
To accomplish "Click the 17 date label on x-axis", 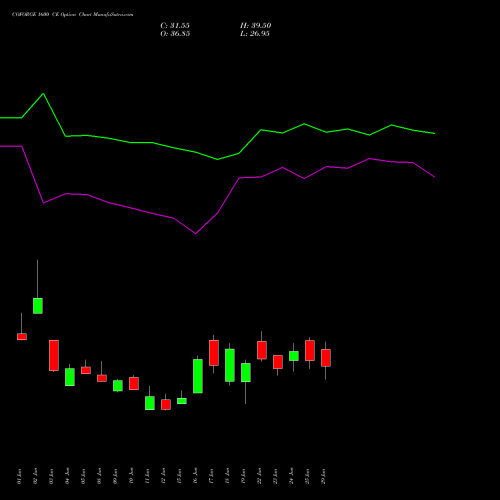I will pyautogui.click(x=211, y=476).
